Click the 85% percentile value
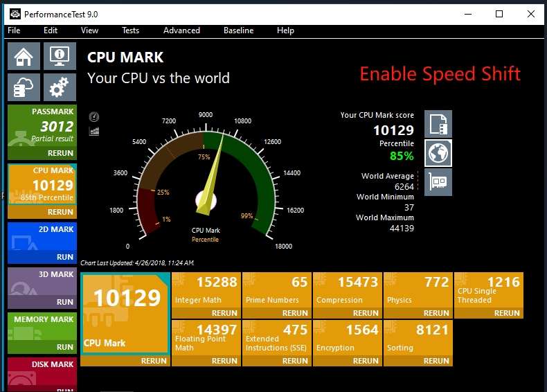The image size is (547, 392). (x=402, y=156)
